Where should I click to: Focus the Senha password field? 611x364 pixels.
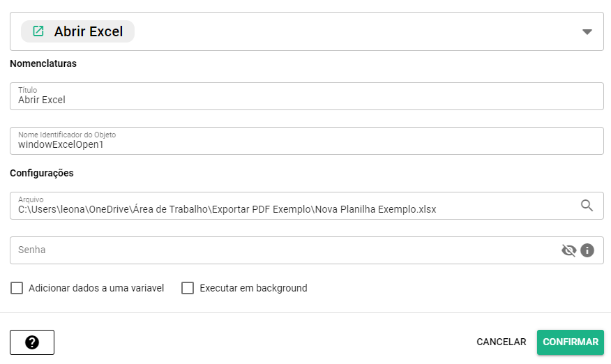click(x=279, y=250)
